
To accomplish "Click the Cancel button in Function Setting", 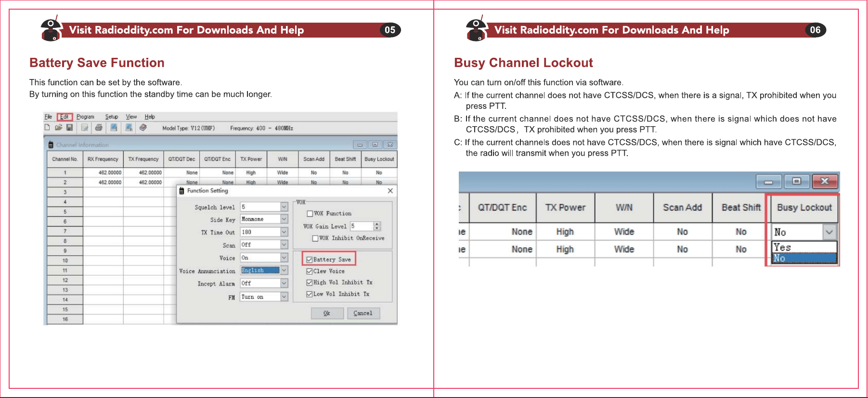I will coord(363,313).
